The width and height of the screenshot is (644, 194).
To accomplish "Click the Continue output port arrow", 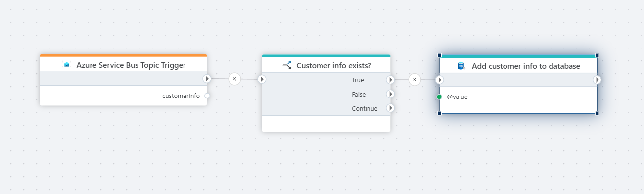I will tap(390, 108).
